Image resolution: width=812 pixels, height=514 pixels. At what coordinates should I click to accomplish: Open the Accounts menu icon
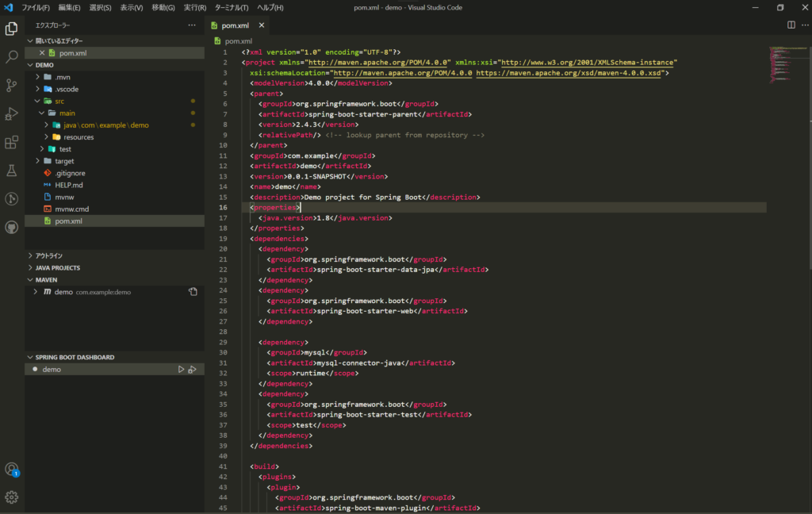[x=11, y=470]
